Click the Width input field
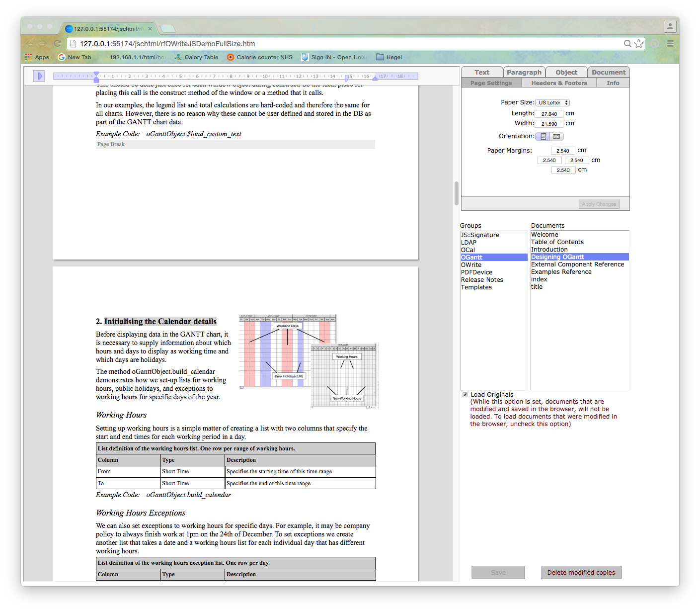The height and width of the screenshot is (611, 700). coord(549,124)
